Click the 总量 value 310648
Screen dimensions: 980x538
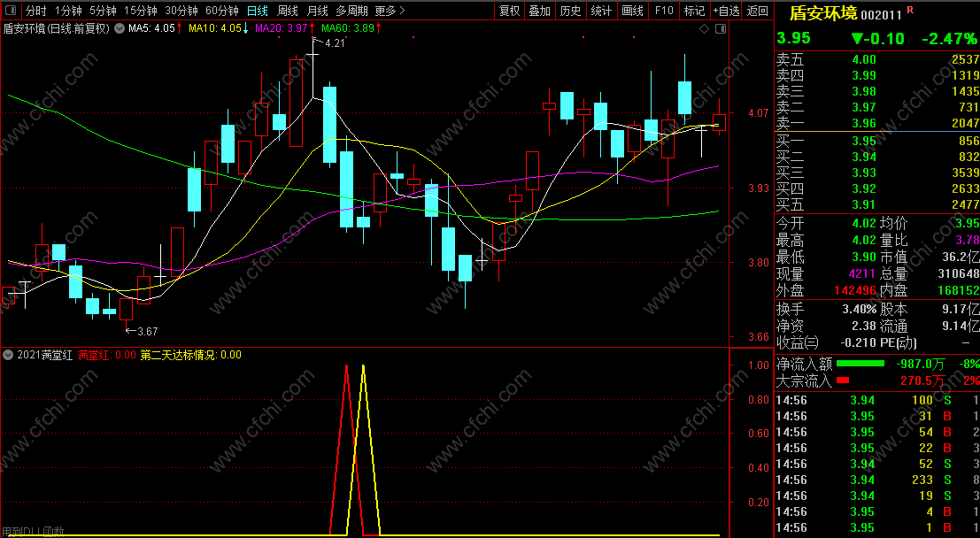coord(958,273)
